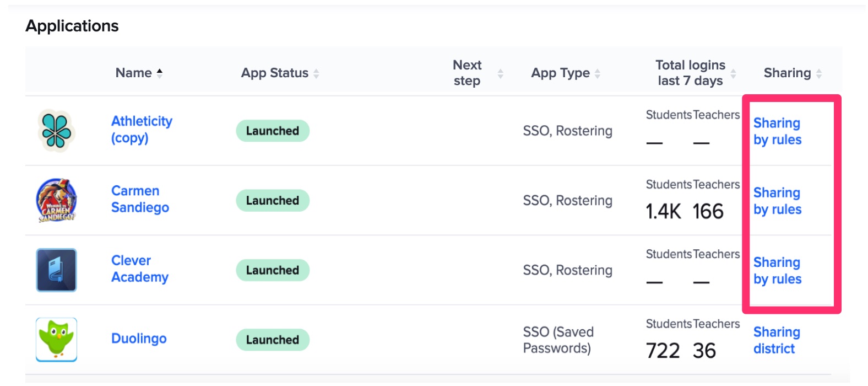
Task: Click the 36 teacher logins value
Action: (x=704, y=351)
